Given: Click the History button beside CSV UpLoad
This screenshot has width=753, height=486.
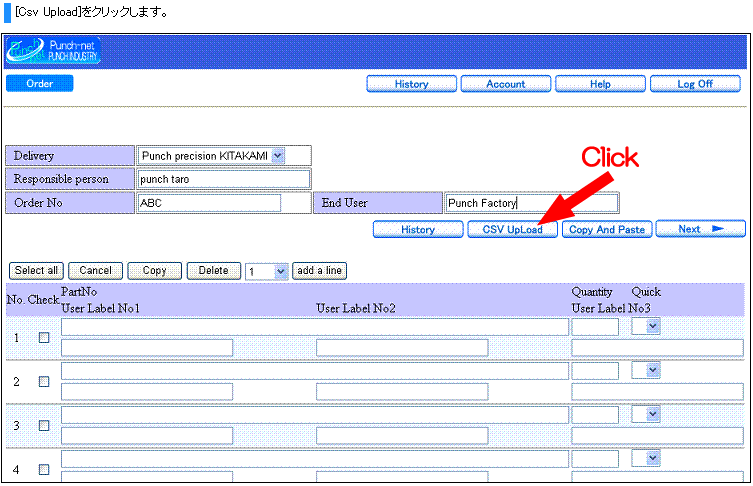Looking at the screenshot, I should point(418,229).
